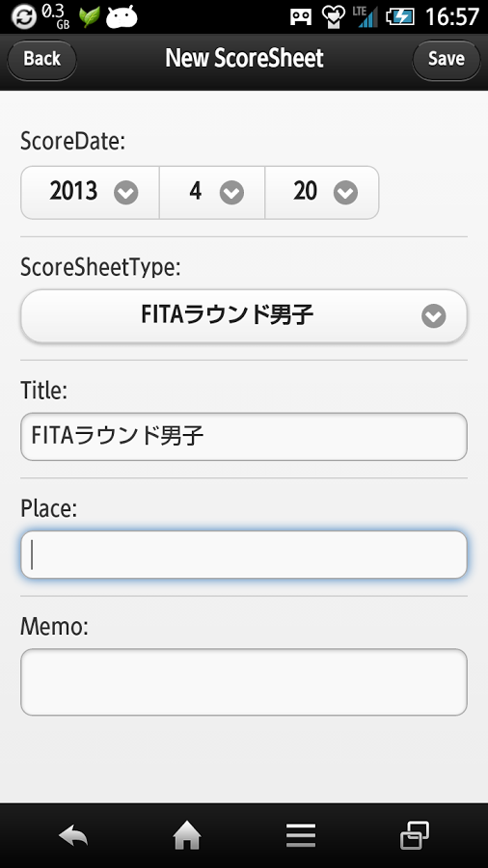This screenshot has height=868, width=488.
Task: Tap the 16:57 clock in status bar
Action: coord(452,17)
